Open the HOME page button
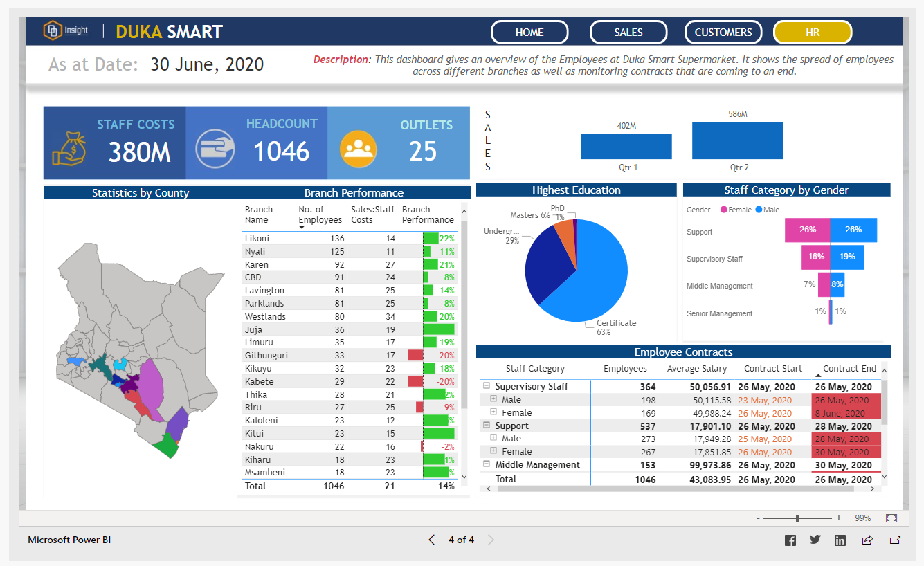This screenshot has width=924, height=566. click(529, 32)
